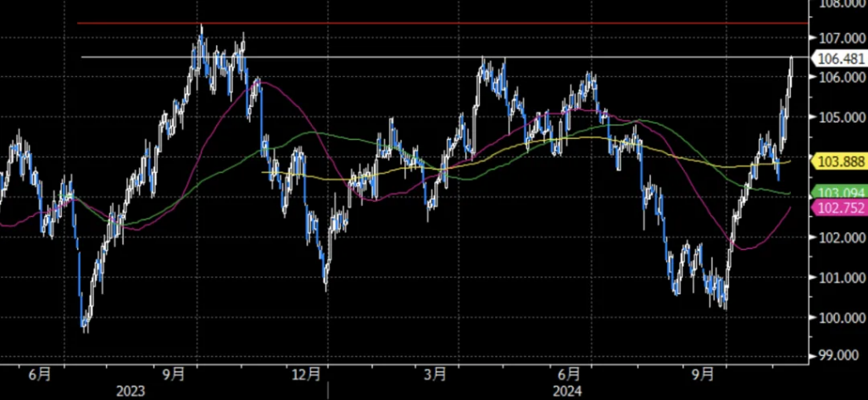Image resolution: width=868 pixels, height=400 pixels.
Task: Click the 3月 month label on time axis
Action: click(x=436, y=373)
